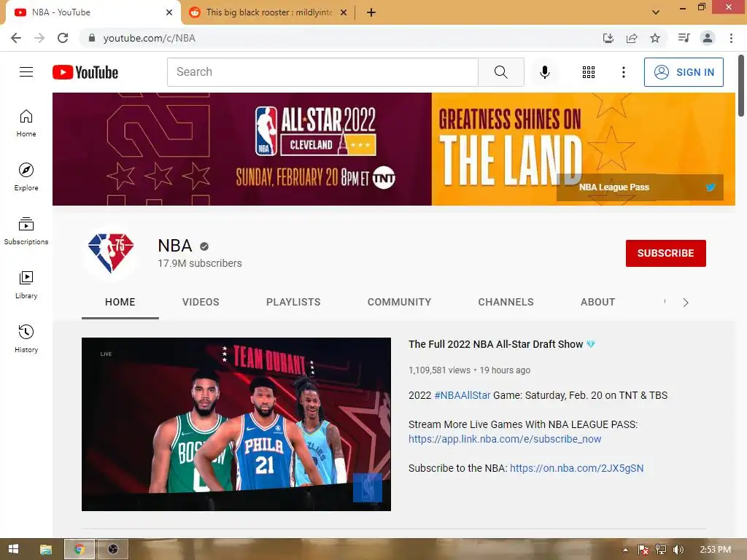Show more channel tabs with right chevron
The height and width of the screenshot is (560, 747).
(x=686, y=303)
